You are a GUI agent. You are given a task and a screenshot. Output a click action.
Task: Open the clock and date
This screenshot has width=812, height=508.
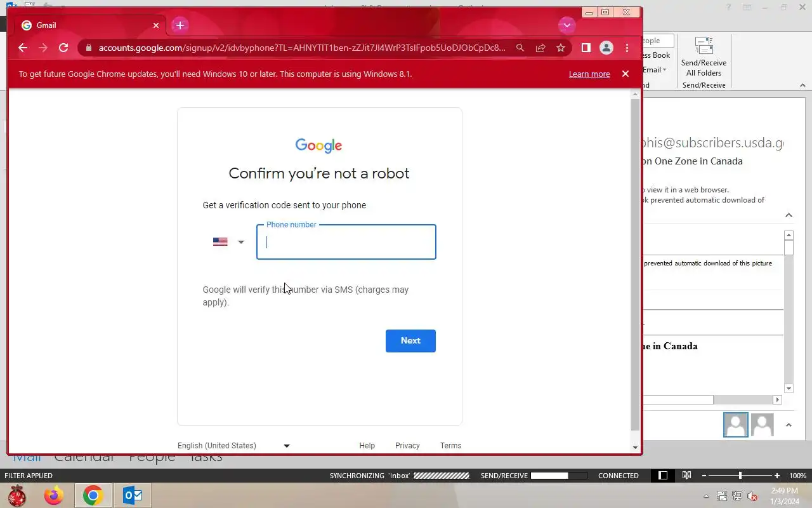(785, 496)
